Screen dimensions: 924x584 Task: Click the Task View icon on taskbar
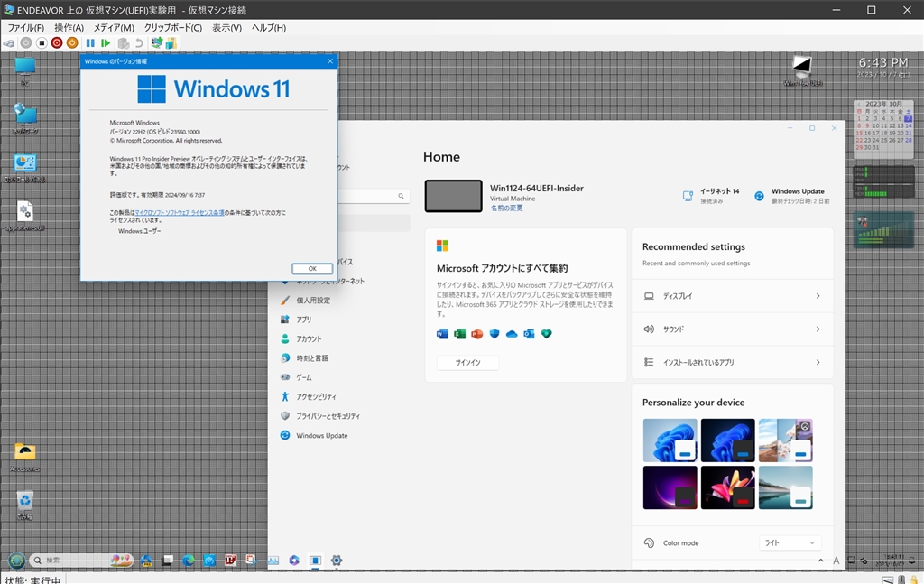point(167,561)
